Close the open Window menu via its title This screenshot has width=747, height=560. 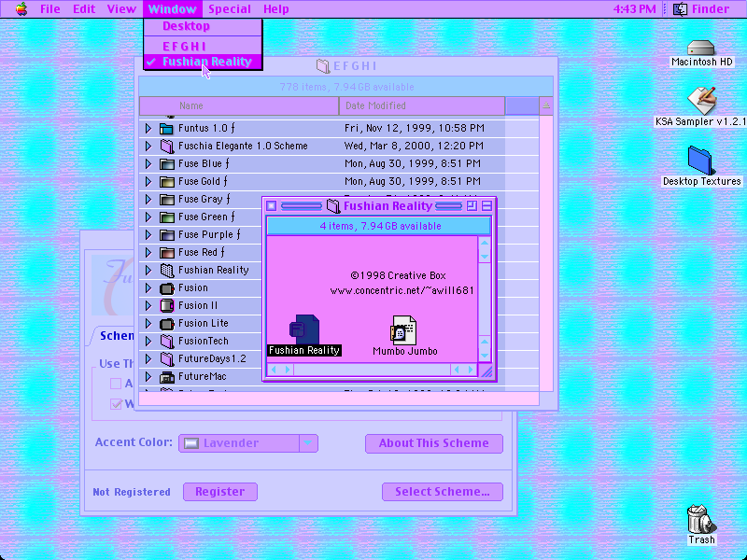tap(172, 9)
